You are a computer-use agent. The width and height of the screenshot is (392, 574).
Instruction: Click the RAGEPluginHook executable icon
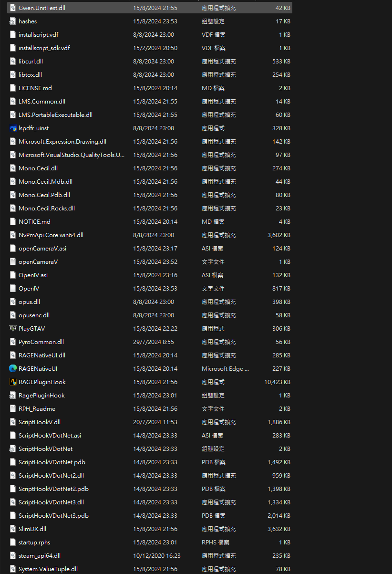pos(13,382)
